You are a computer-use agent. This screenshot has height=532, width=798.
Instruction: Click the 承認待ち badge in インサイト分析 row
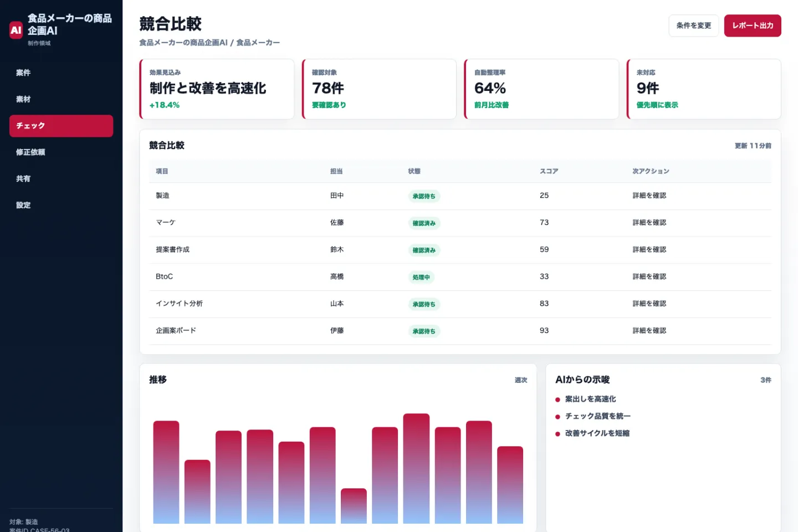[424, 304]
